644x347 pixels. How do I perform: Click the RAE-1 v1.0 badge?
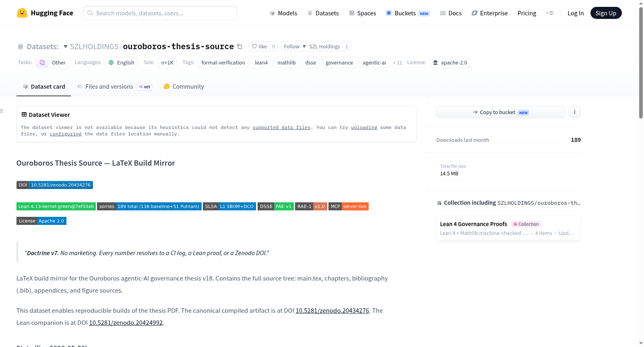[311, 206]
